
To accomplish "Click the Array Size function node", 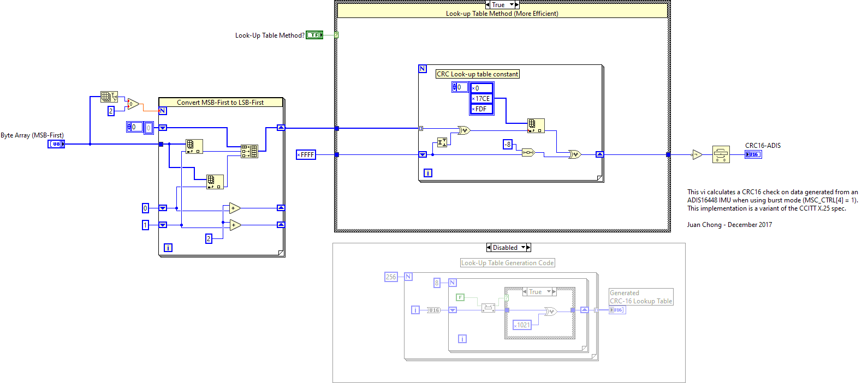I will [x=109, y=97].
